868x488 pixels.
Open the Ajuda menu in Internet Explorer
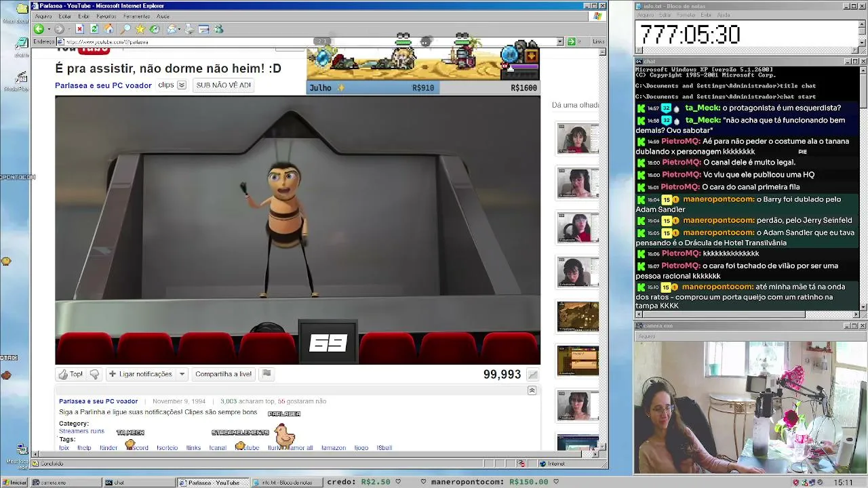pos(163,16)
